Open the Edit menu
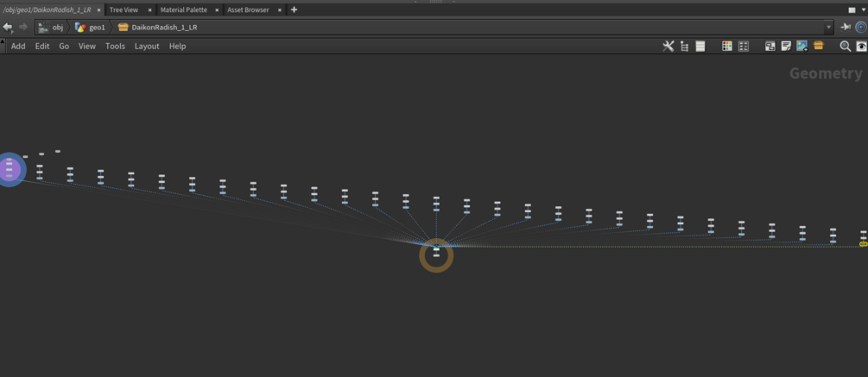 [x=42, y=47]
